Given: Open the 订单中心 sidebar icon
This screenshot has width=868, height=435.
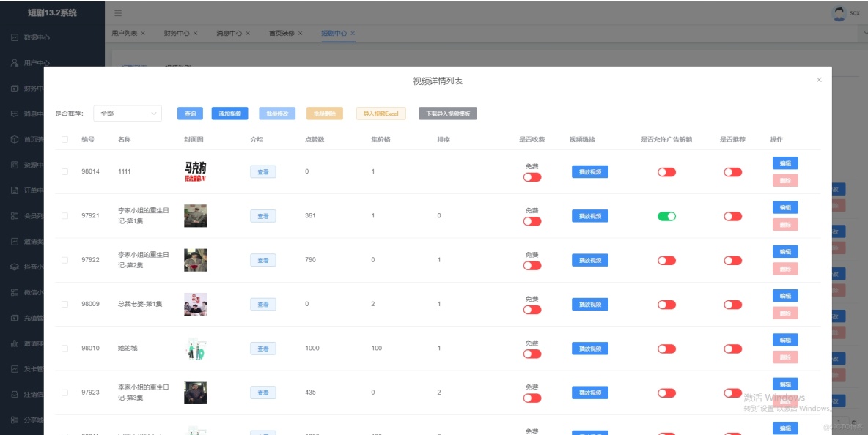Looking at the screenshot, I should (x=16, y=190).
